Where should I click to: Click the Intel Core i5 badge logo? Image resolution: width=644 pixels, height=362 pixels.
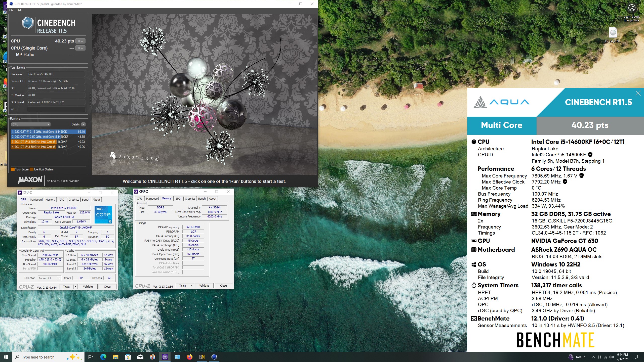pos(103,215)
